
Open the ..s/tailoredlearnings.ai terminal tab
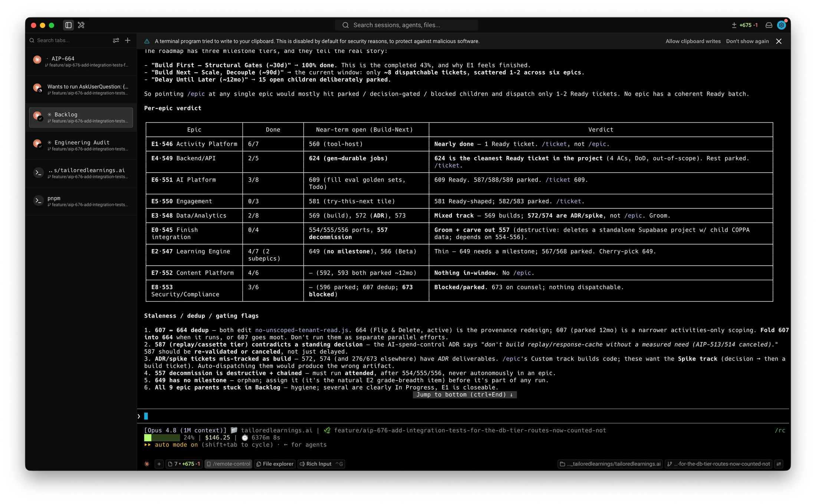tap(81, 173)
